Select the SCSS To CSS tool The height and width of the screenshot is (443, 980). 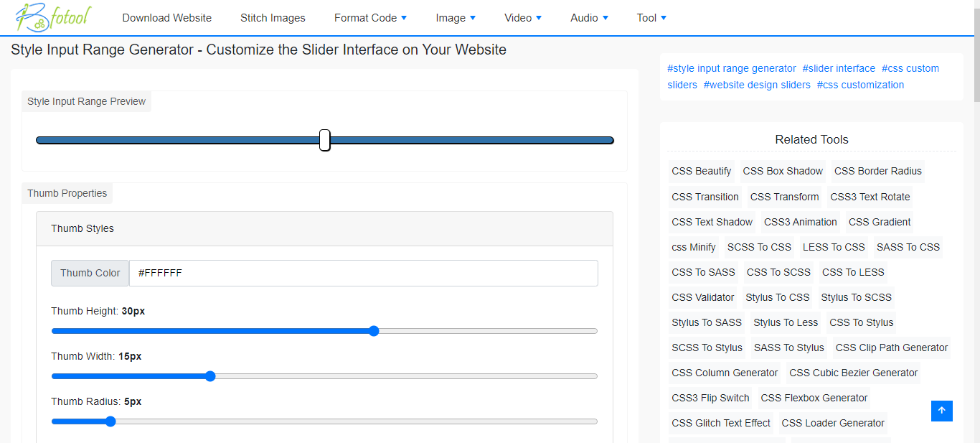[759, 247]
